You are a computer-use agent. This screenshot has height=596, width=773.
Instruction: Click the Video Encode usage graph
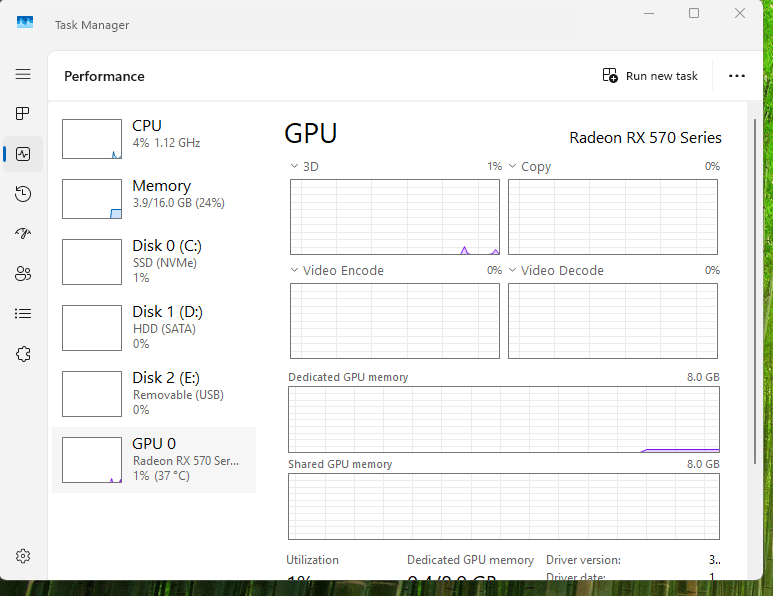[x=395, y=321]
